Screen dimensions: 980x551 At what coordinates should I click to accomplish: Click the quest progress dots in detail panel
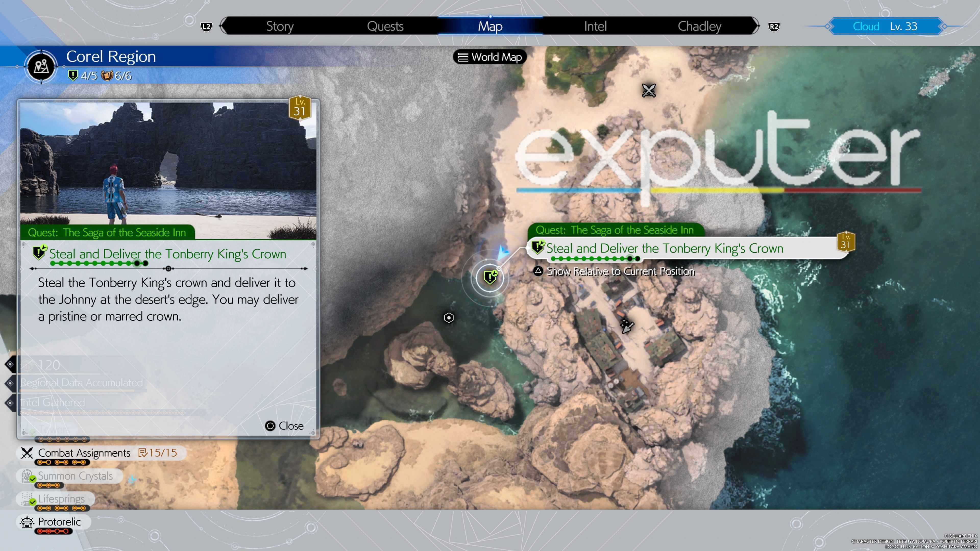pyautogui.click(x=99, y=263)
